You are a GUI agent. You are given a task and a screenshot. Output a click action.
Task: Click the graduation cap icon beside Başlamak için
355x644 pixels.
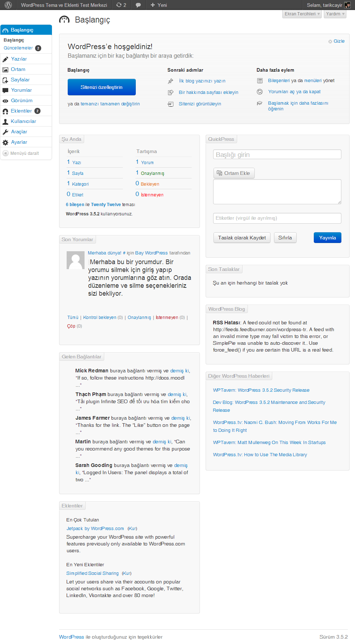pyautogui.click(x=260, y=103)
